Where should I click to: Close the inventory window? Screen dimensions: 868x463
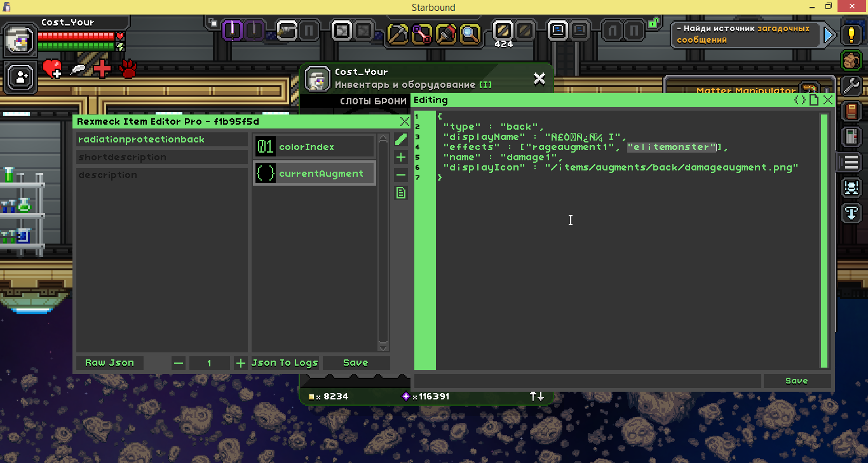coord(539,78)
